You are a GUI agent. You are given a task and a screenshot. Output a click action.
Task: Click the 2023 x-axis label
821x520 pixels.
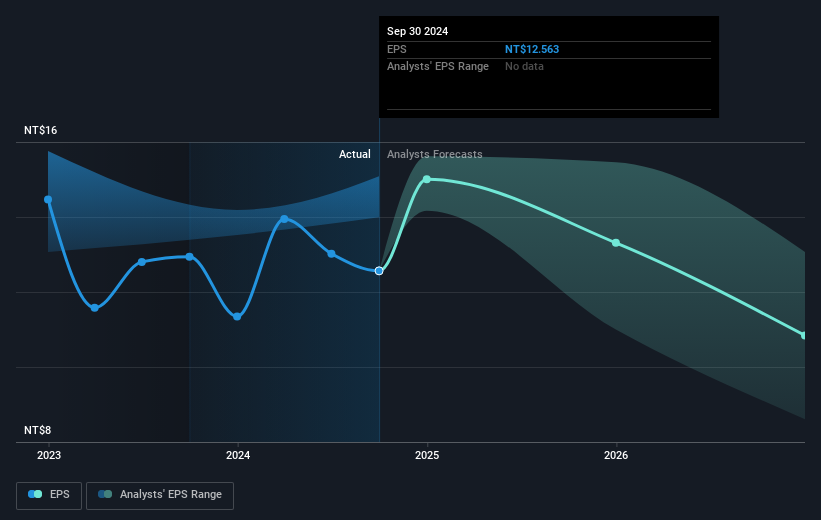pyautogui.click(x=49, y=456)
